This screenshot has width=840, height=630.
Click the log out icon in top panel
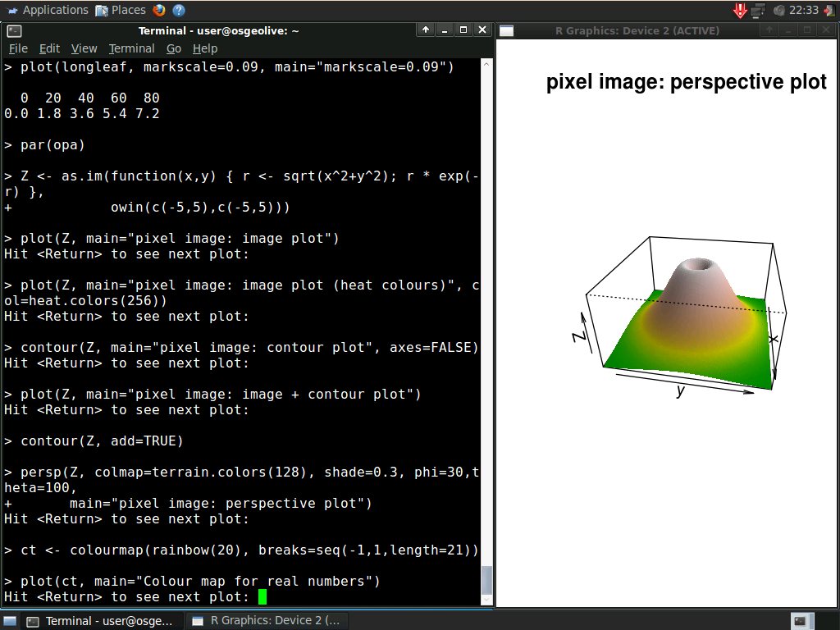pyautogui.click(x=829, y=10)
